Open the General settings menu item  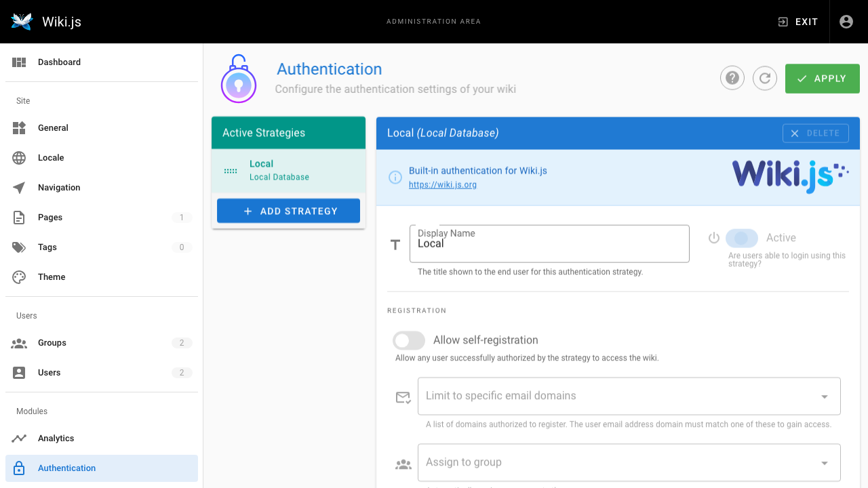pyautogui.click(x=102, y=128)
